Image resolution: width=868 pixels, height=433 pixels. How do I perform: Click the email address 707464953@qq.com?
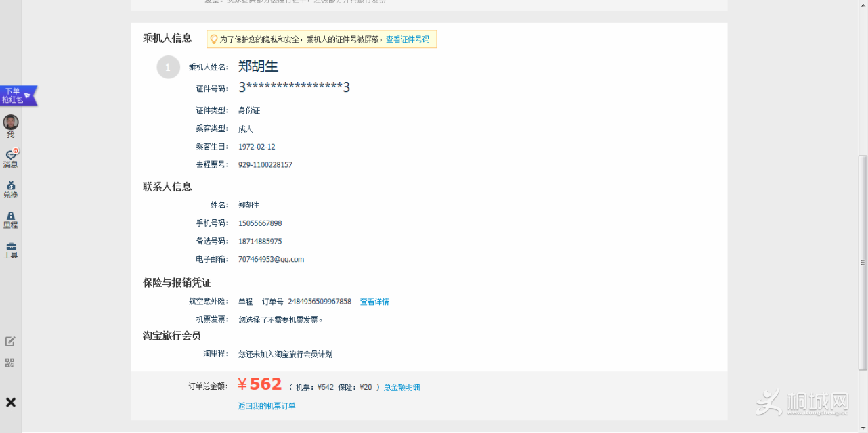pyautogui.click(x=271, y=259)
